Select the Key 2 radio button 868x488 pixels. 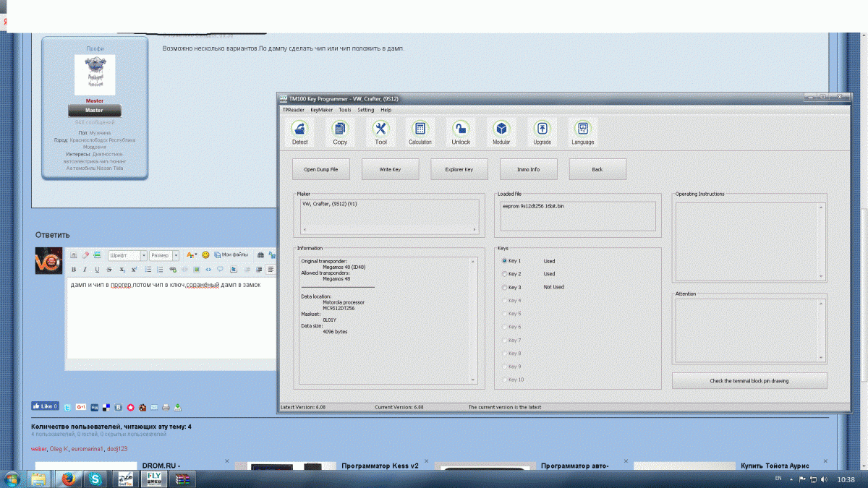(505, 274)
